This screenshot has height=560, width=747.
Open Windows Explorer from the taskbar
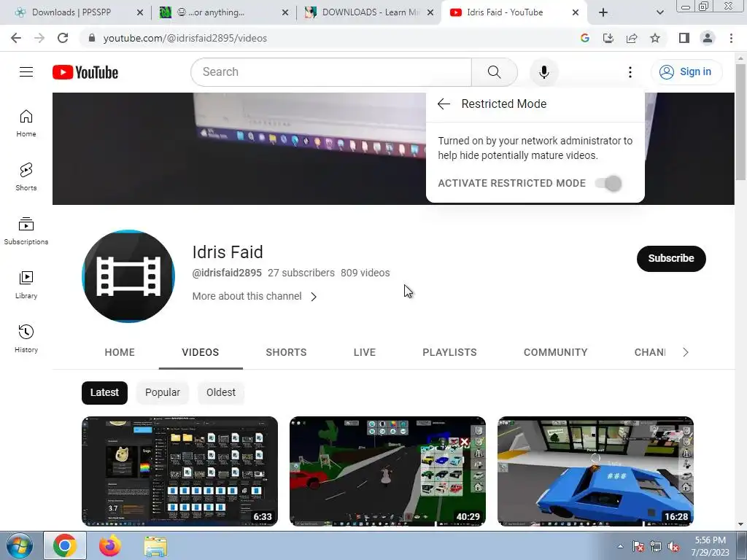155,546
